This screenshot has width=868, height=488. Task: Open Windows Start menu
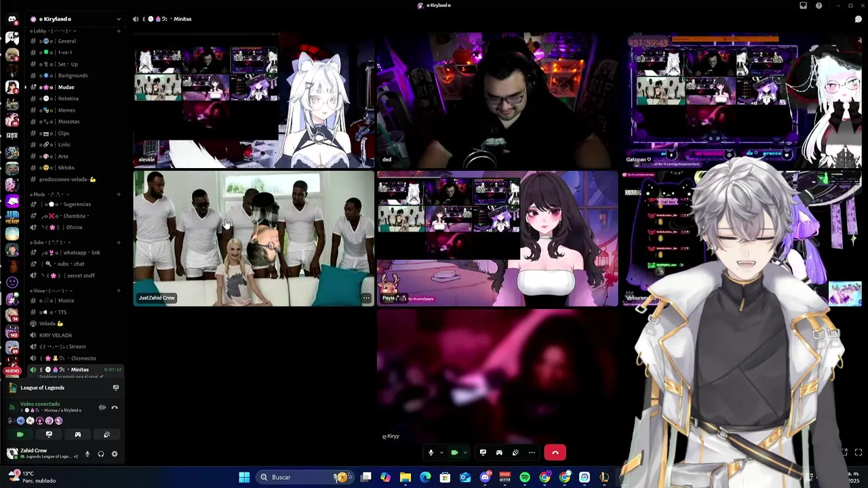tap(244, 477)
